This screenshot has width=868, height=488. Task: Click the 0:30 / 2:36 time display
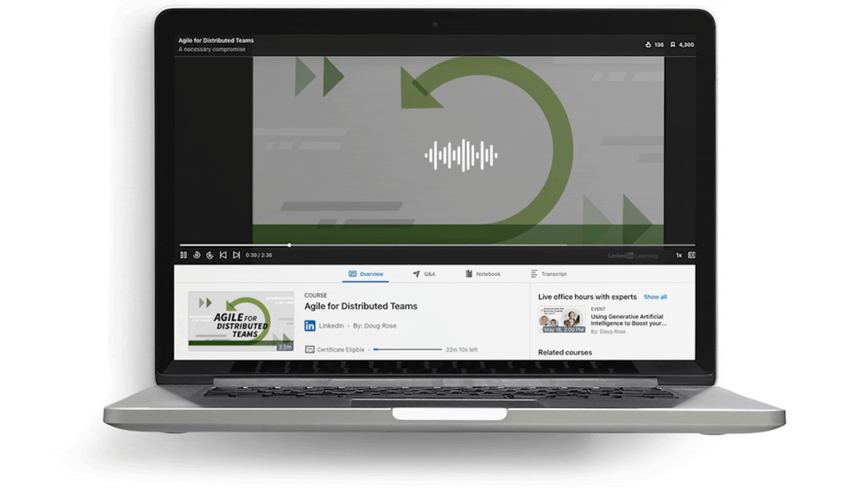coord(259,255)
